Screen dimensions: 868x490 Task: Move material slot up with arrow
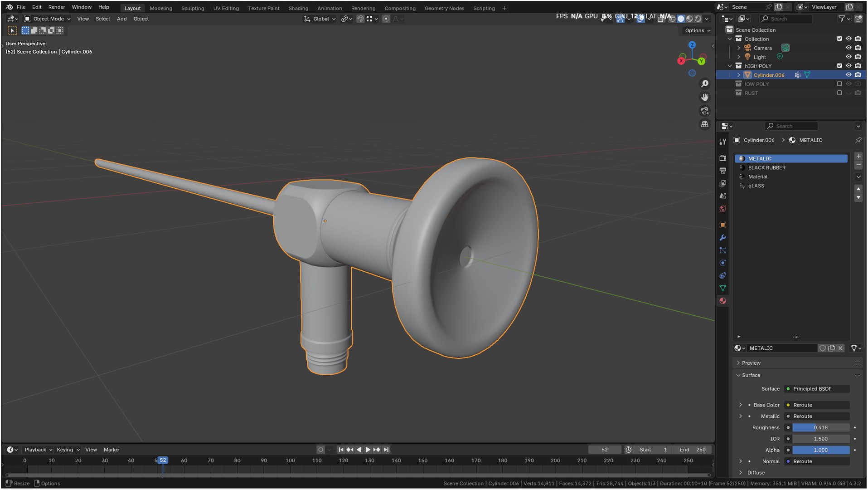coord(858,189)
